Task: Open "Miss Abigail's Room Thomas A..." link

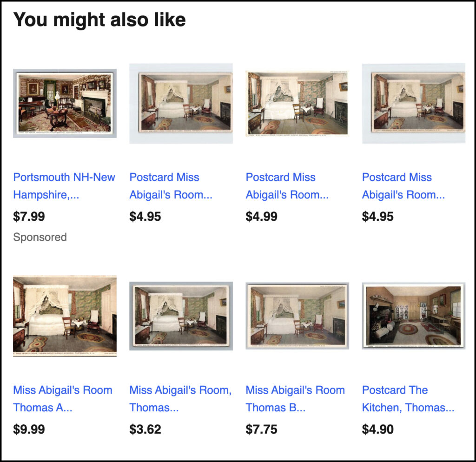Action: pos(62,399)
